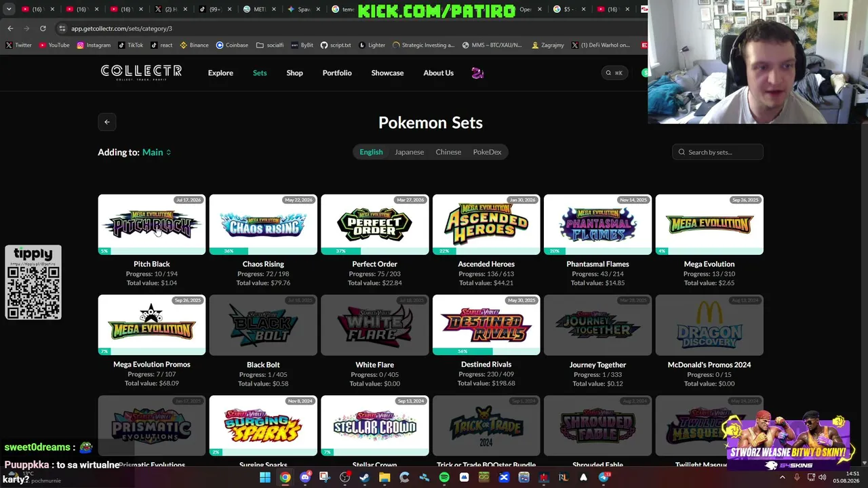Reload the page with the browser refresh icon
The width and height of the screenshot is (868, 488).
(43, 28)
